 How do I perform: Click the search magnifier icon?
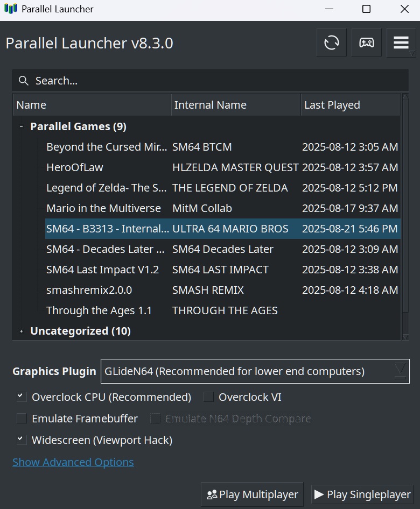[x=23, y=81]
